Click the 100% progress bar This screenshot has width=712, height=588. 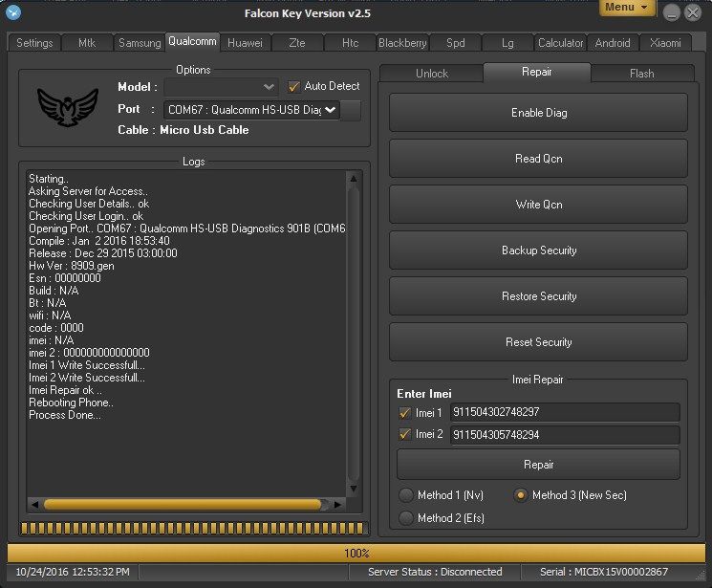[356, 553]
